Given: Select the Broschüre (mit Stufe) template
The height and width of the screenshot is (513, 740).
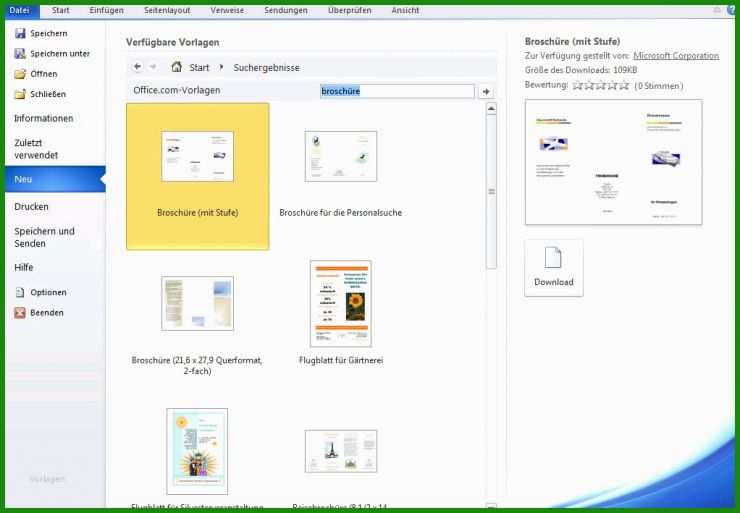Looking at the screenshot, I should click(197, 177).
